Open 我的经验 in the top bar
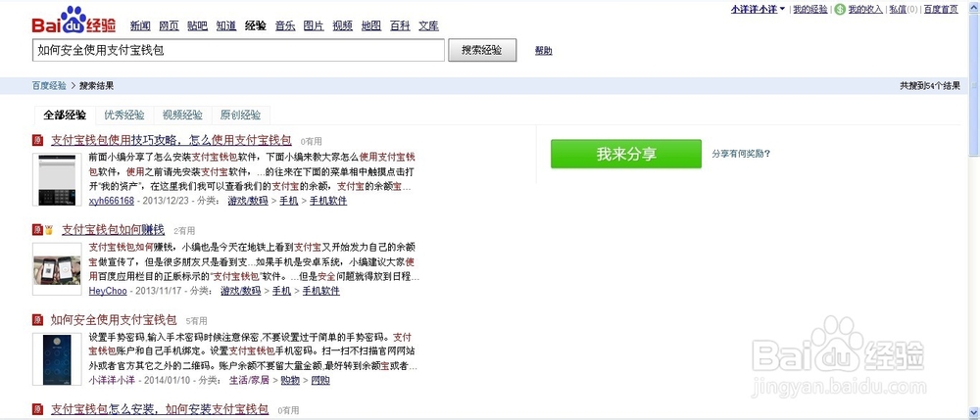This screenshot has width=980, height=420. (810, 10)
